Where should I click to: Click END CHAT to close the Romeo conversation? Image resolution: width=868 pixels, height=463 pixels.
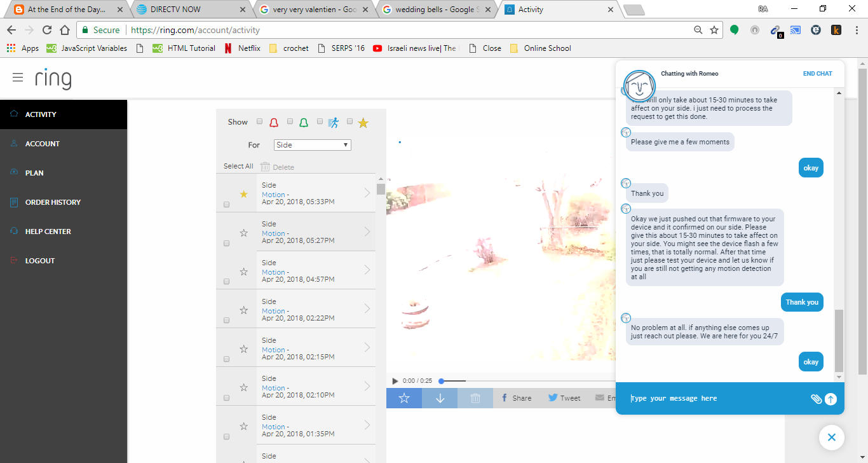[x=817, y=73]
